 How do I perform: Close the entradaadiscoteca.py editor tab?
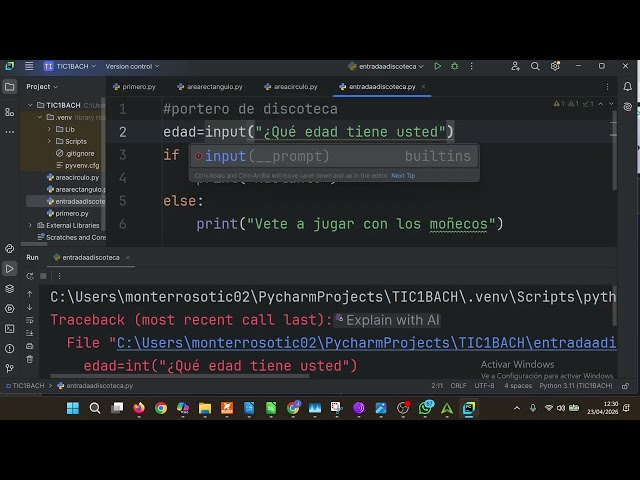(x=423, y=87)
